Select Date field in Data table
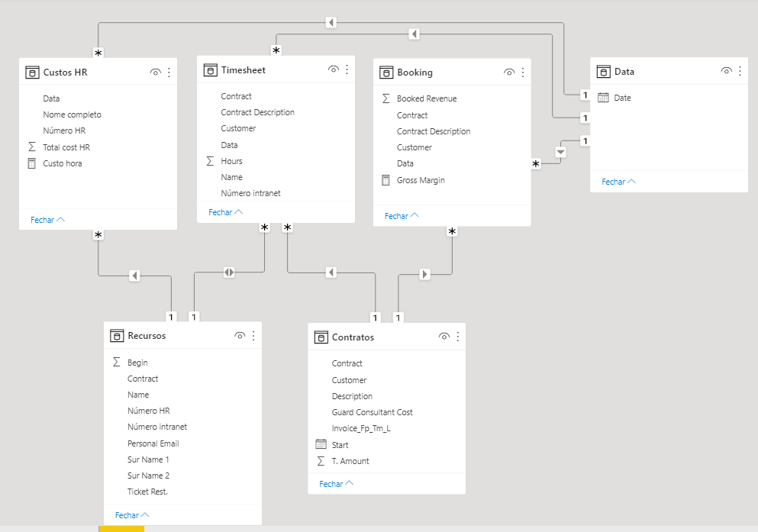The height and width of the screenshot is (532, 758). click(x=622, y=98)
